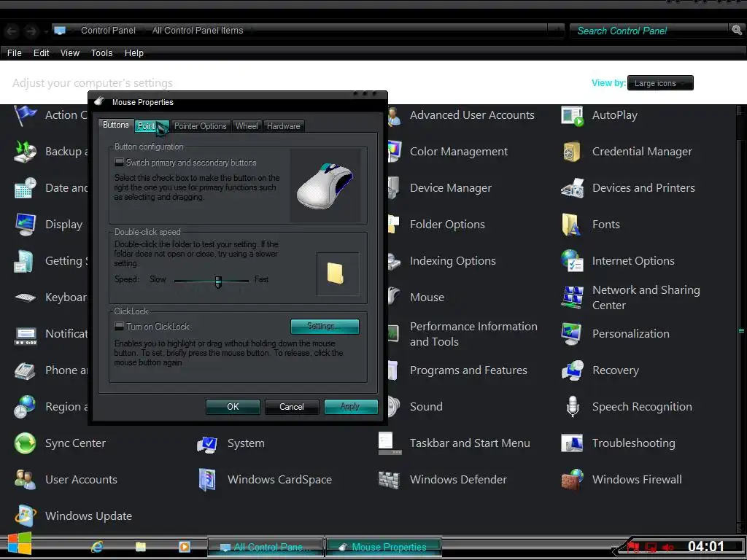Click OK in Mouse Properties
The width and height of the screenshot is (747, 560).
(233, 407)
